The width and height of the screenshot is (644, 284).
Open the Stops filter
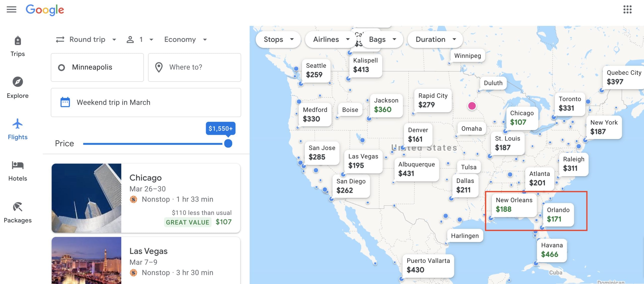click(278, 39)
